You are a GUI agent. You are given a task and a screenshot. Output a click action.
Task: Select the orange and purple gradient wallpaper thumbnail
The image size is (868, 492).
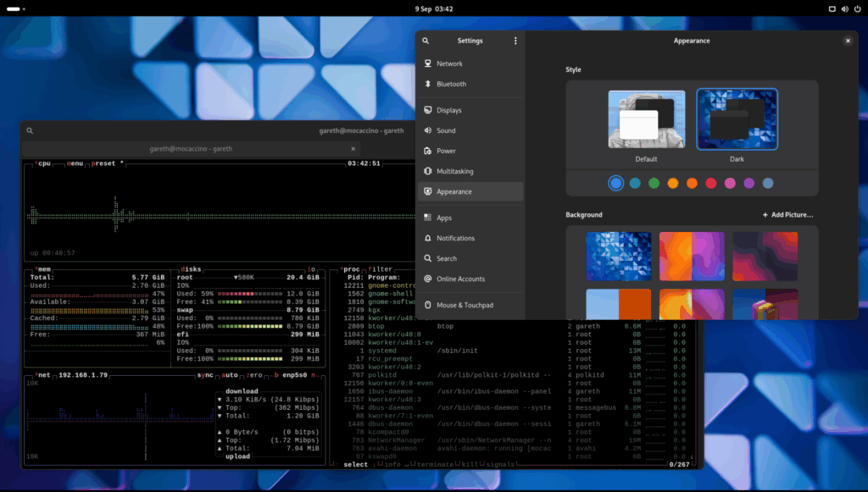[692, 256]
